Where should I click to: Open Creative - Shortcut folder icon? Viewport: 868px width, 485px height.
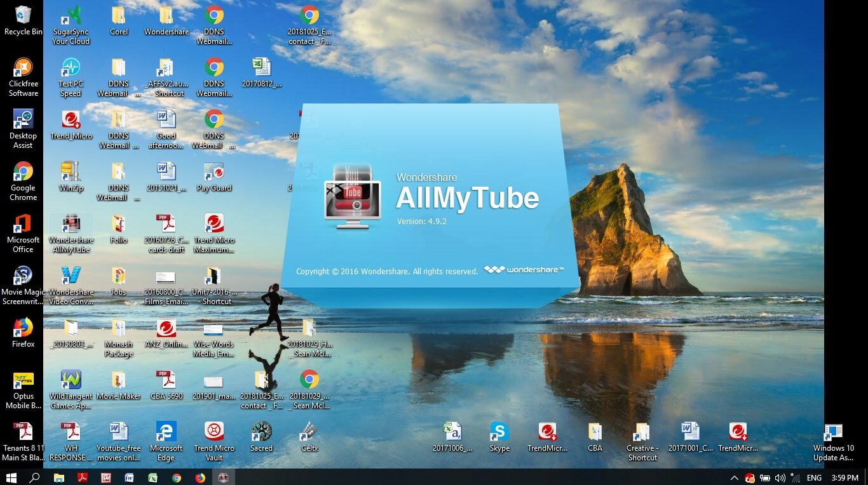pyautogui.click(x=642, y=442)
